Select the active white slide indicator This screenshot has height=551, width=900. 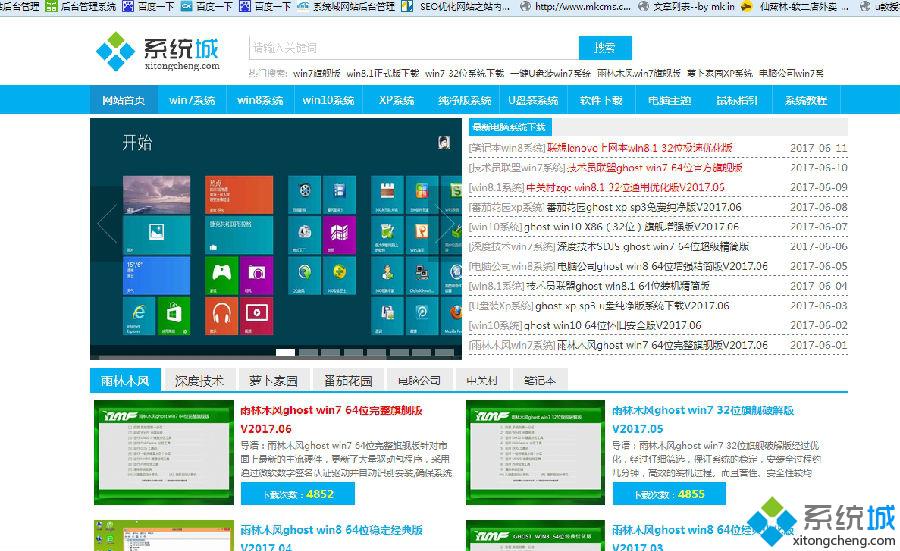[285, 352]
